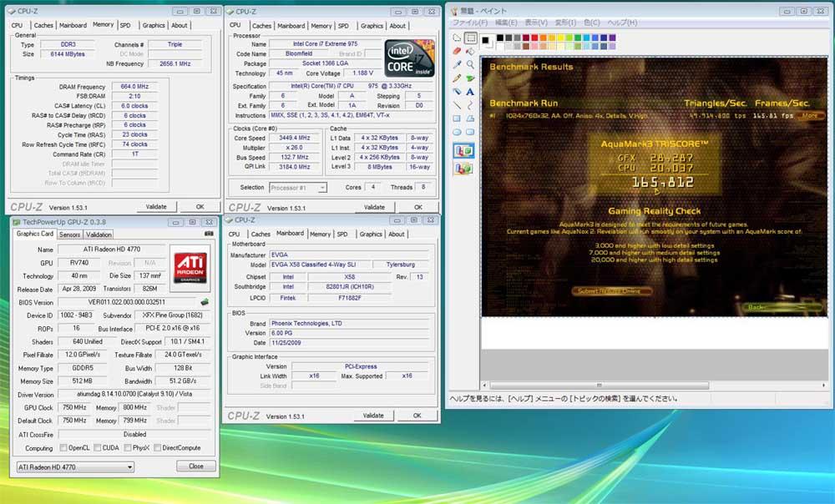Pick the purple color swatch in Paint

[612, 38]
